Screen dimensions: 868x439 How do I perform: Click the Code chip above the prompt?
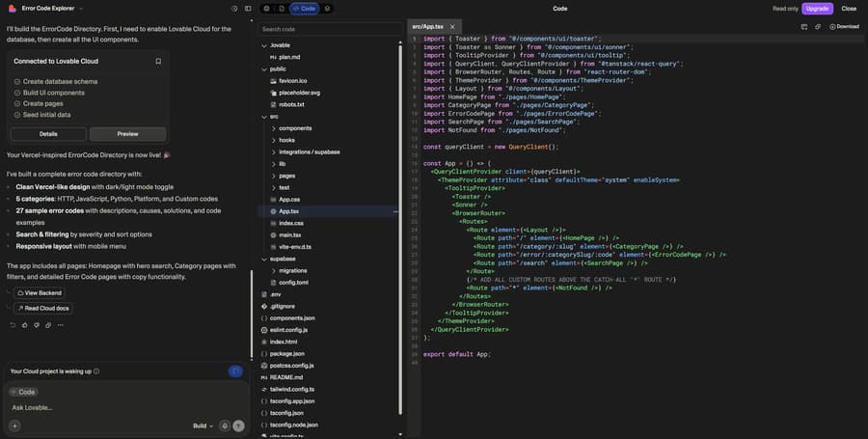point(23,392)
